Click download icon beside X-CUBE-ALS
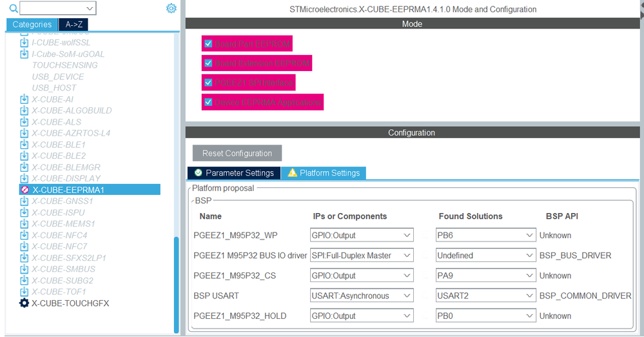644x337 pixels. tap(24, 122)
